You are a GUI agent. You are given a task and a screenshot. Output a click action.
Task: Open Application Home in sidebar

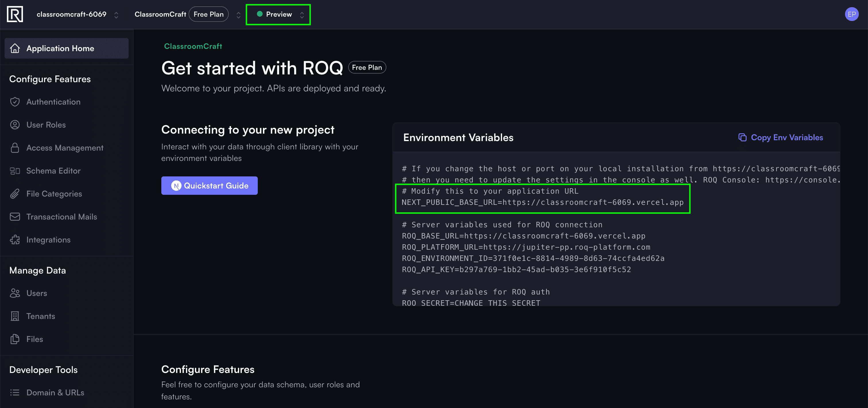[67, 48]
